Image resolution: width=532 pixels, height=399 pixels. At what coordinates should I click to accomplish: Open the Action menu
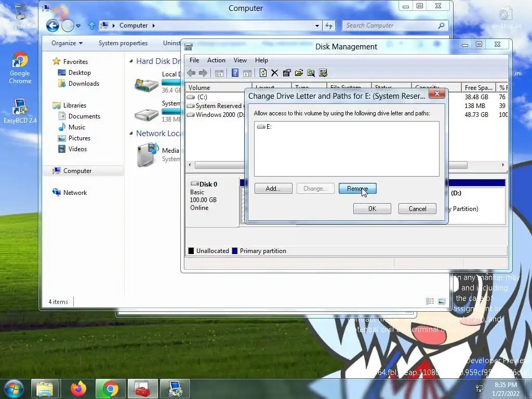[216, 60]
